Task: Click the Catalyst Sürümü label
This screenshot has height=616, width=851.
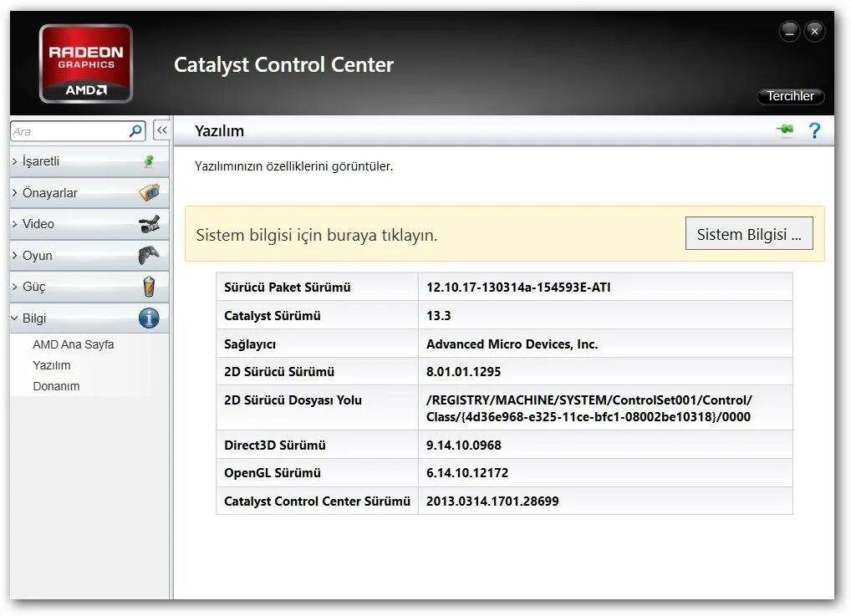Action: 272,315
